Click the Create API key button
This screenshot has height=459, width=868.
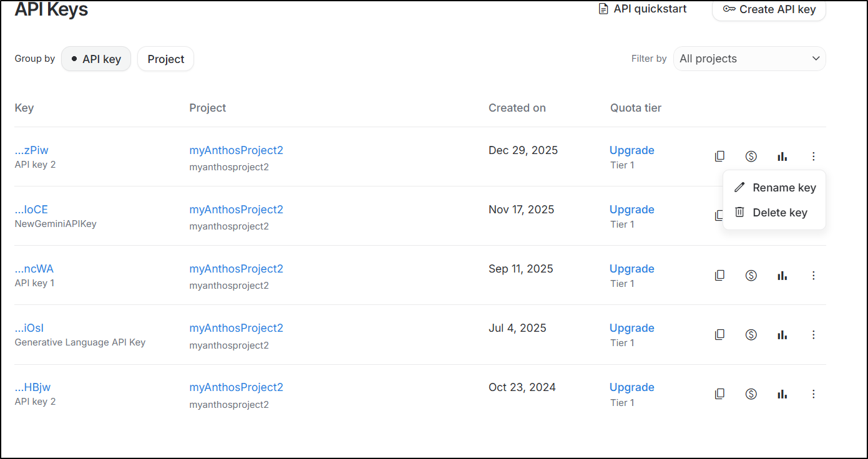769,9
